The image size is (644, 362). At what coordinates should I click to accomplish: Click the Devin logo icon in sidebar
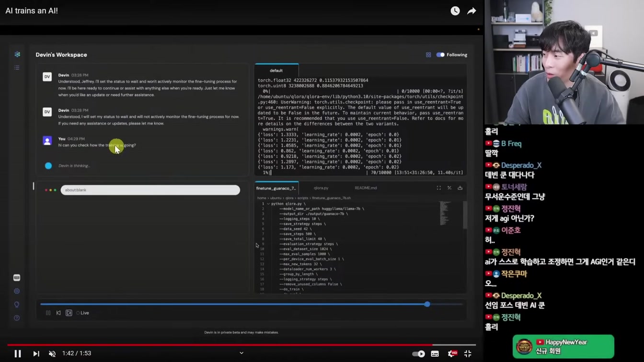pos(17,54)
